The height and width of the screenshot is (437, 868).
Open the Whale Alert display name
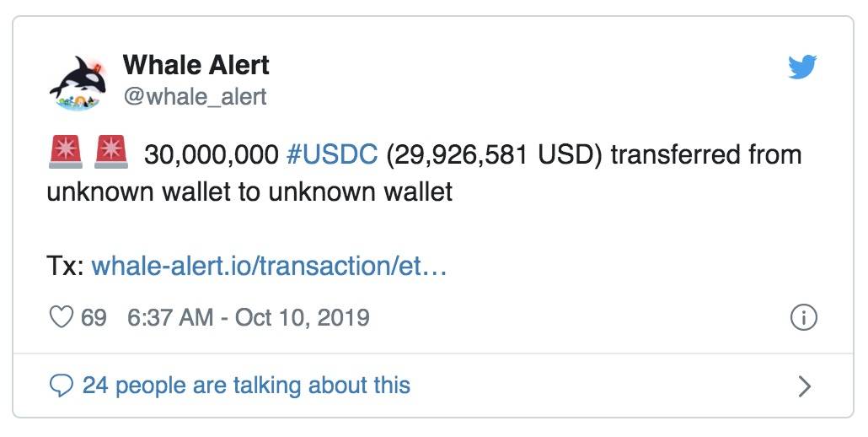pos(196,65)
